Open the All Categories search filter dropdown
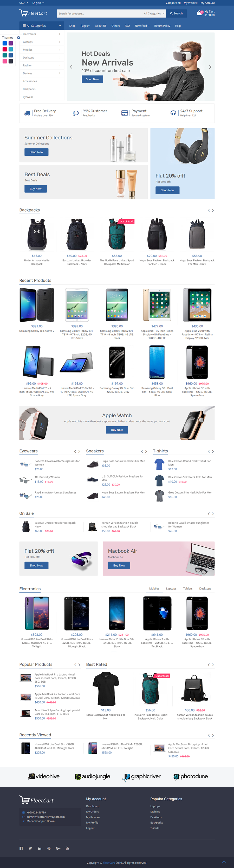This screenshot has height=868, width=234. (x=154, y=13)
